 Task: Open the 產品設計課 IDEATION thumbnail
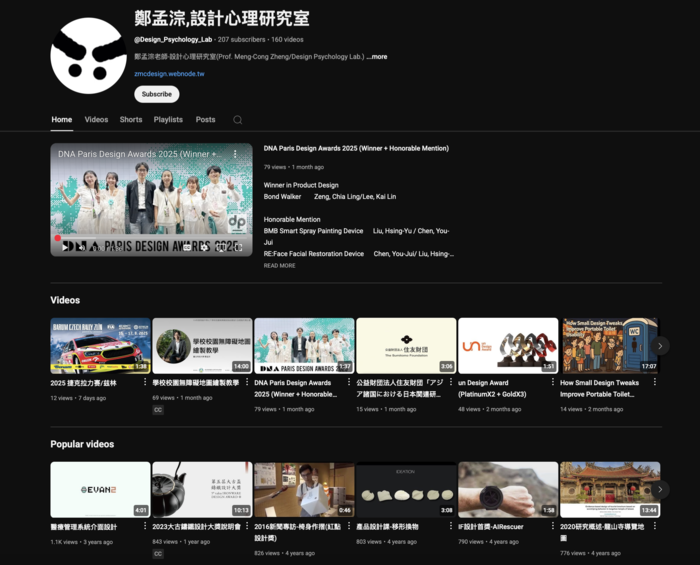(406, 490)
